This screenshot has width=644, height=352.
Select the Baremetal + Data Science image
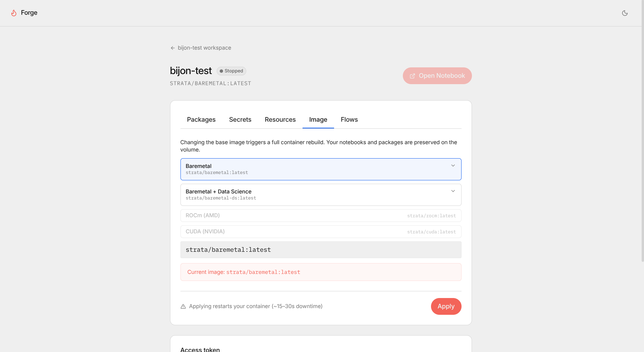321,195
